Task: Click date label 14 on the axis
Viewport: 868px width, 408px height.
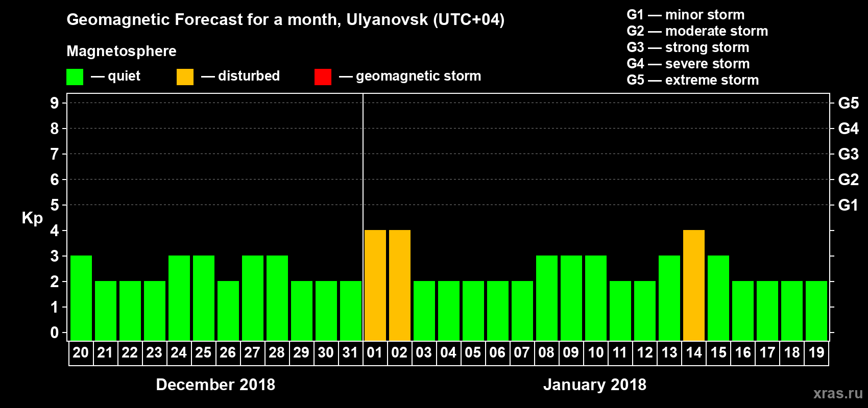Action: pyautogui.click(x=694, y=352)
